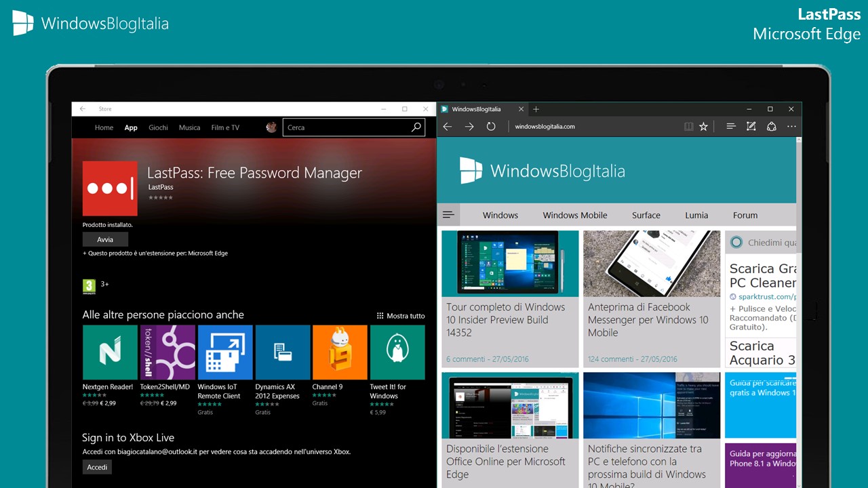This screenshot has width=868, height=488.
Task: Click the Cortana circle icon
Action: (x=737, y=242)
